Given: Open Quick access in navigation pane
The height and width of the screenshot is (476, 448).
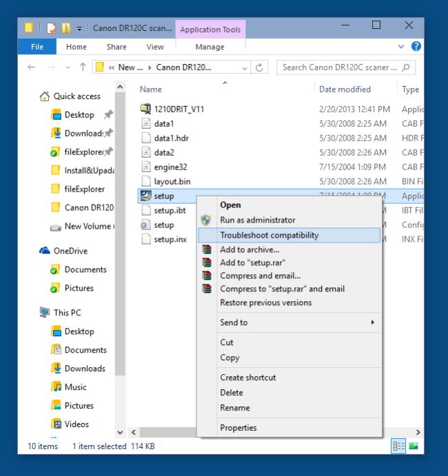Looking at the screenshot, I should pyautogui.click(x=77, y=96).
